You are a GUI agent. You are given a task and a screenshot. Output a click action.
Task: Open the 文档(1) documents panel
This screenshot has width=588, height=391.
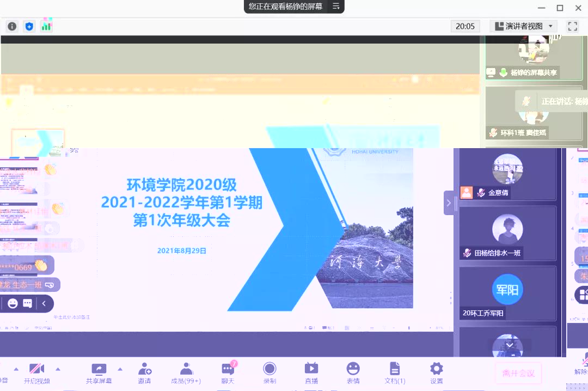[395, 373]
